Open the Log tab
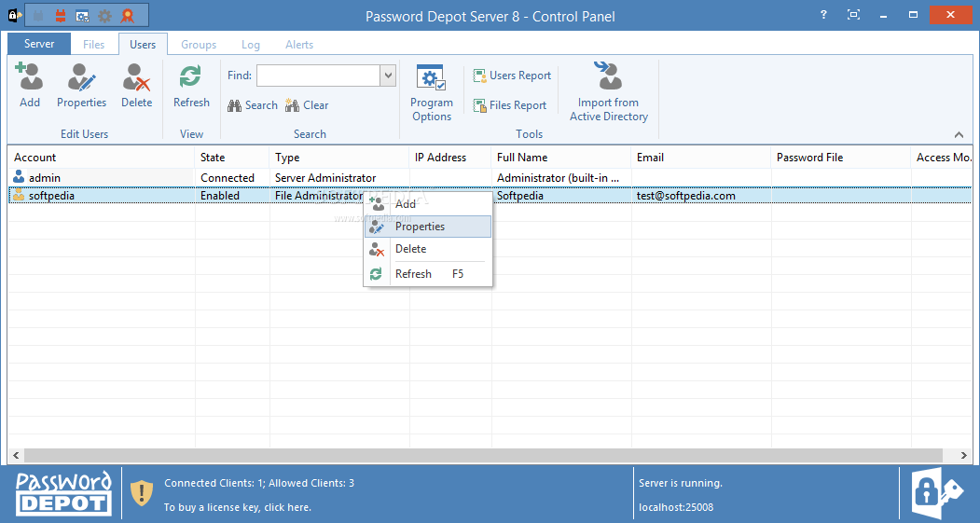Viewport: 980px width, 523px height. [251, 45]
